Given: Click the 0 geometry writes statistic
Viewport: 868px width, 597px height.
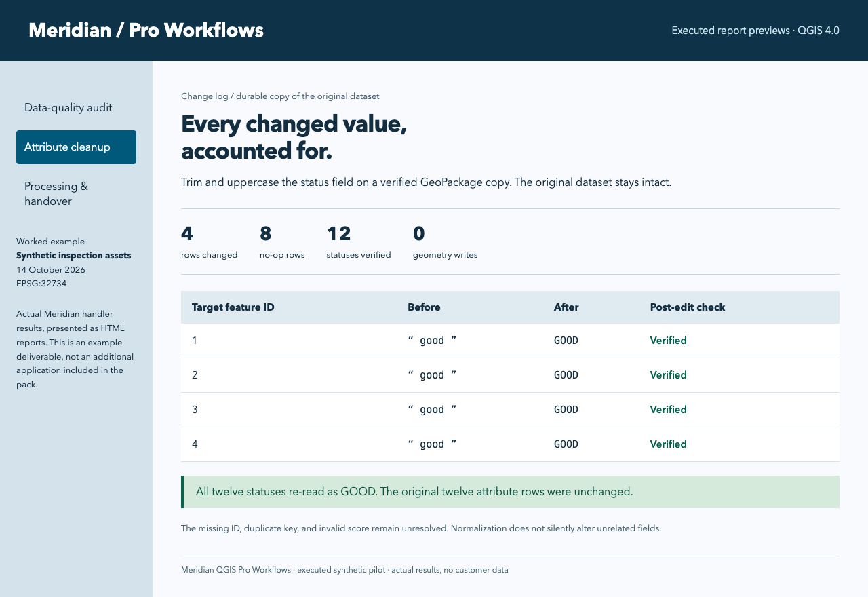Looking at the screenshot, I should point(445,243).
